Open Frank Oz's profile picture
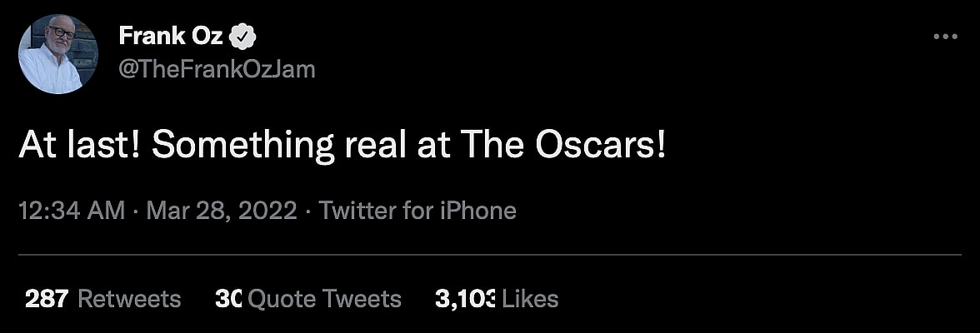Viewport: 980px width, 333px height. (x=58, y=54)
